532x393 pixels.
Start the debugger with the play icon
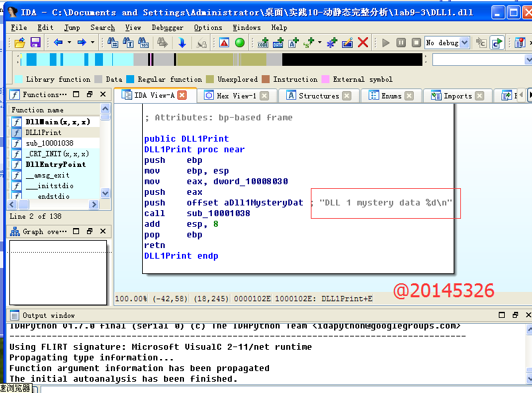pos(386,43)
